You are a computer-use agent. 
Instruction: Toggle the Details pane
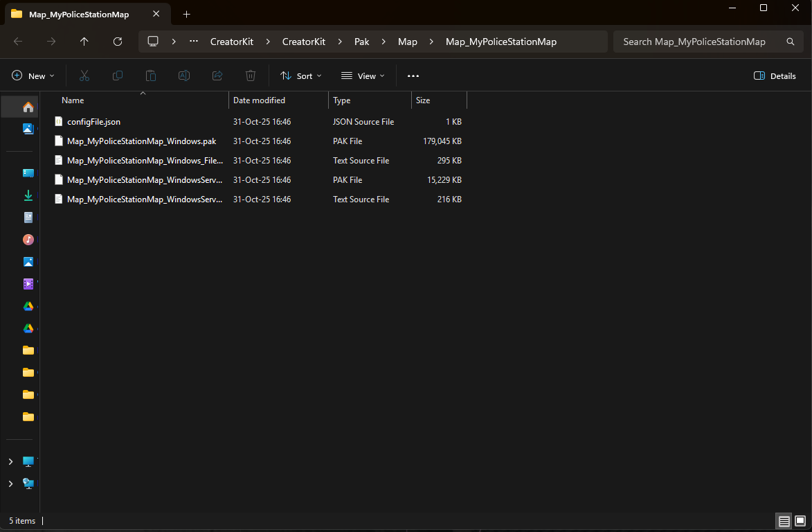[775, 76]
